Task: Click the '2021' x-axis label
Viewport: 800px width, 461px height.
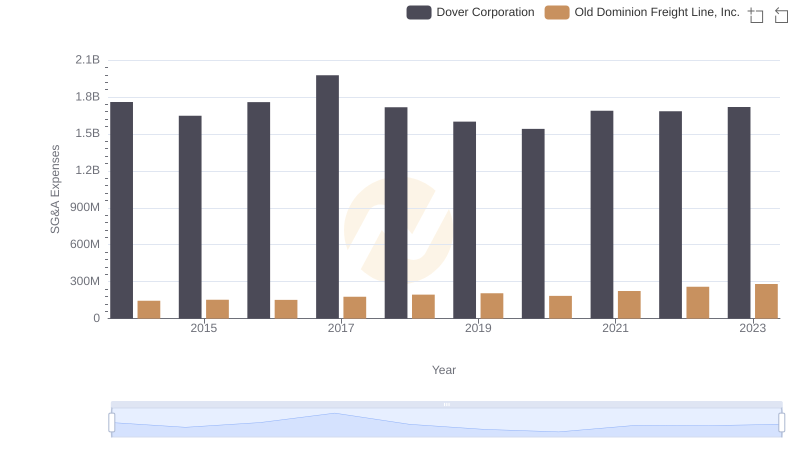Action: 615,328
